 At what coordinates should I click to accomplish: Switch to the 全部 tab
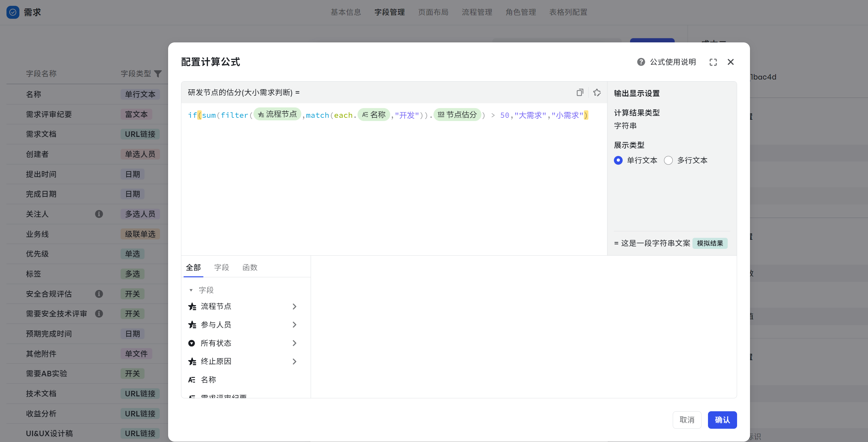[193, 267]
